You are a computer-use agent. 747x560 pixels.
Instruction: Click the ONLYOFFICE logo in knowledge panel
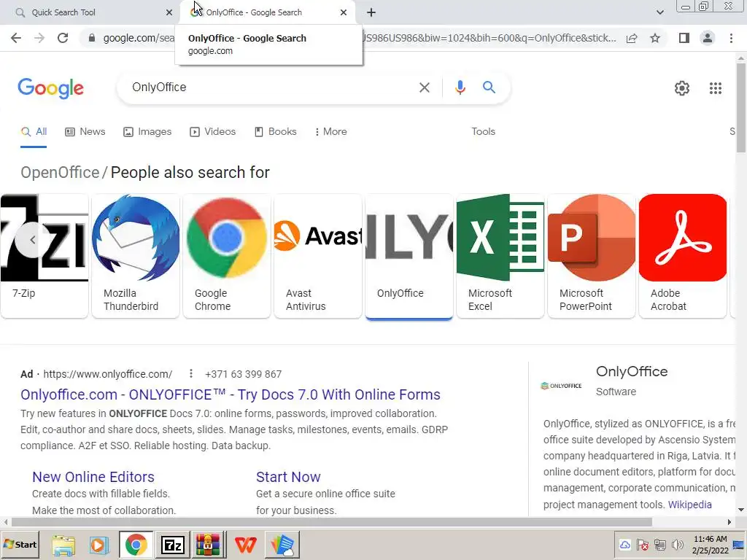coord(561,386)
